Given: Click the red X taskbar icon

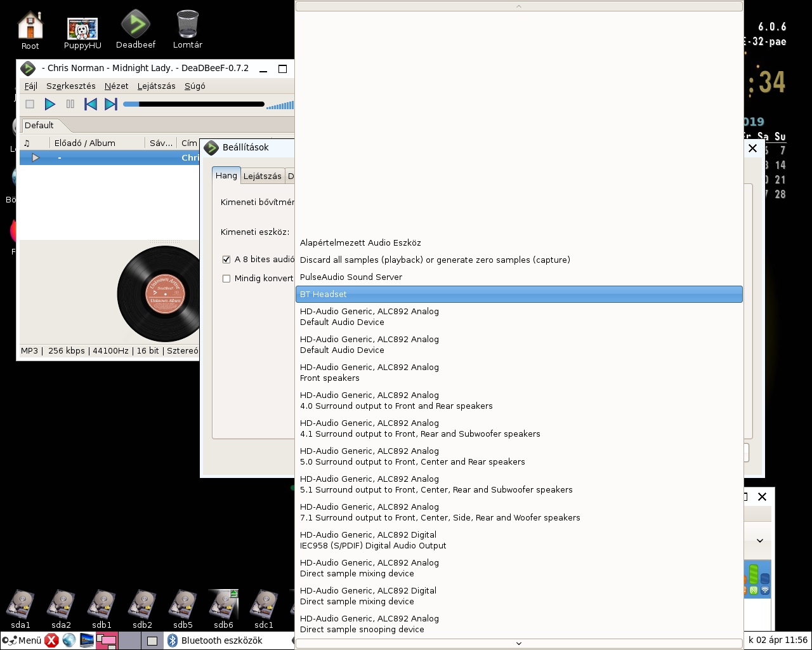Looking at the screenshot, I should click(52, 640).
